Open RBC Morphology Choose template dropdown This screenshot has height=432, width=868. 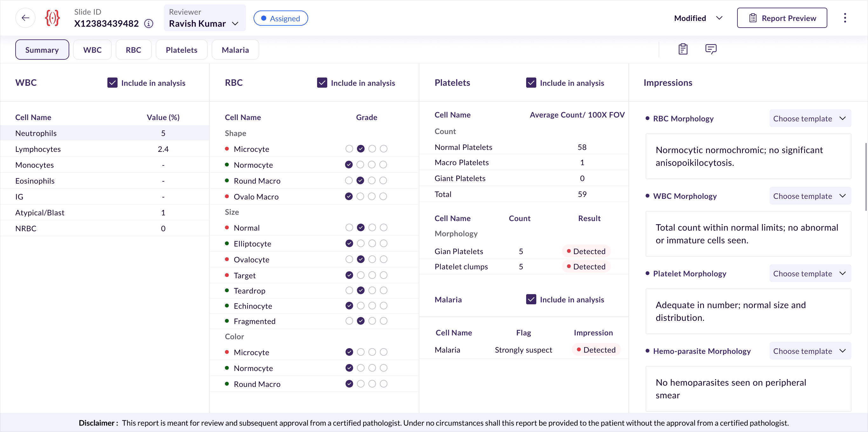tap(810, 118)
